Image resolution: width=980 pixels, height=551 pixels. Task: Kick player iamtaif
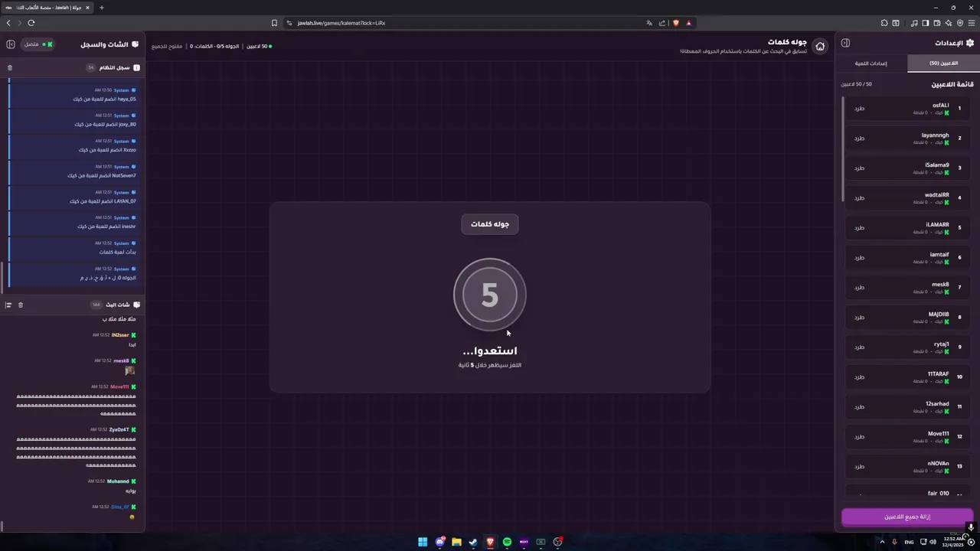[859, 258]
